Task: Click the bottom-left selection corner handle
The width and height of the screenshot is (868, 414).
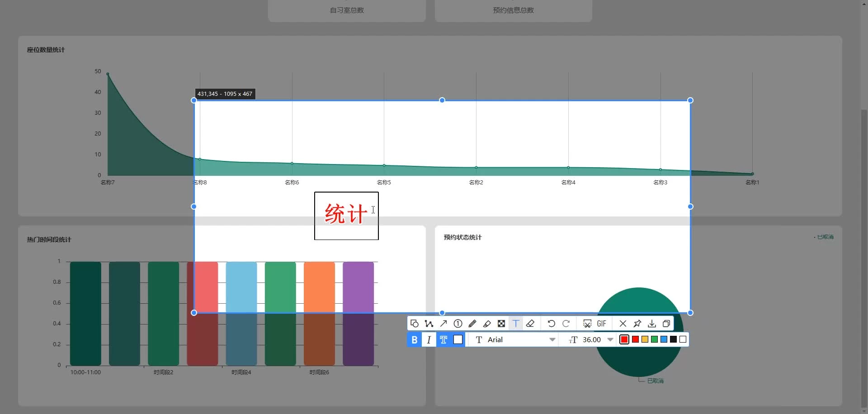Action: point(194,313)
